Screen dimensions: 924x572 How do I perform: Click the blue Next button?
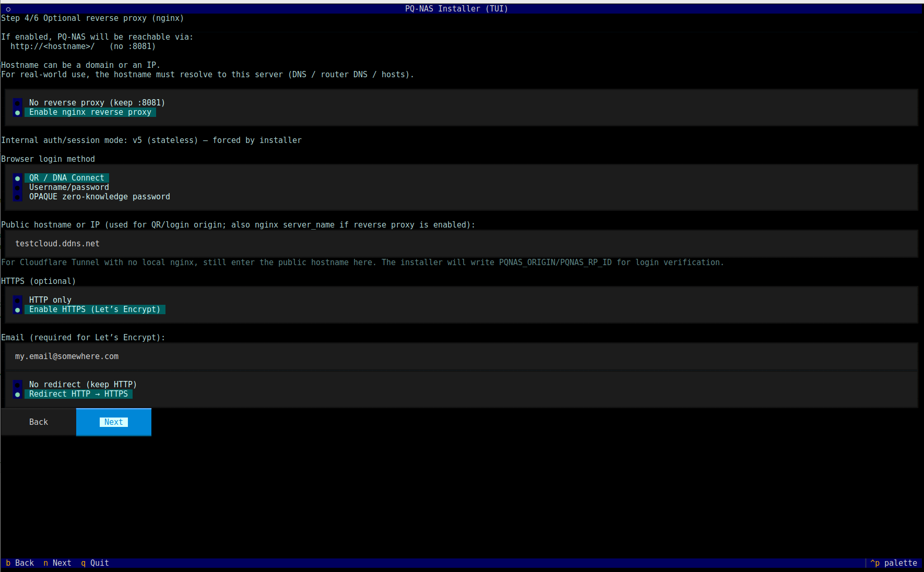pyautogui.click(x=114, y=422)
